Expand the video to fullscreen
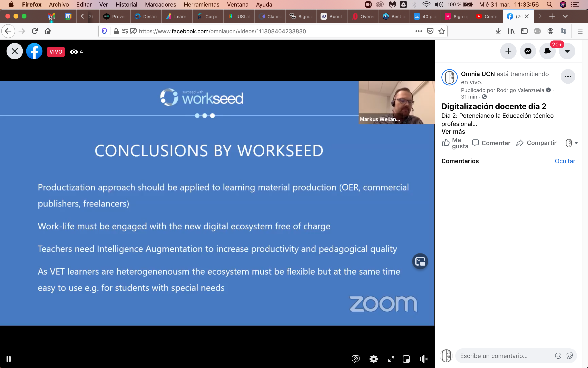Viewport: 588px width, 368px height. tap(391, 359)
